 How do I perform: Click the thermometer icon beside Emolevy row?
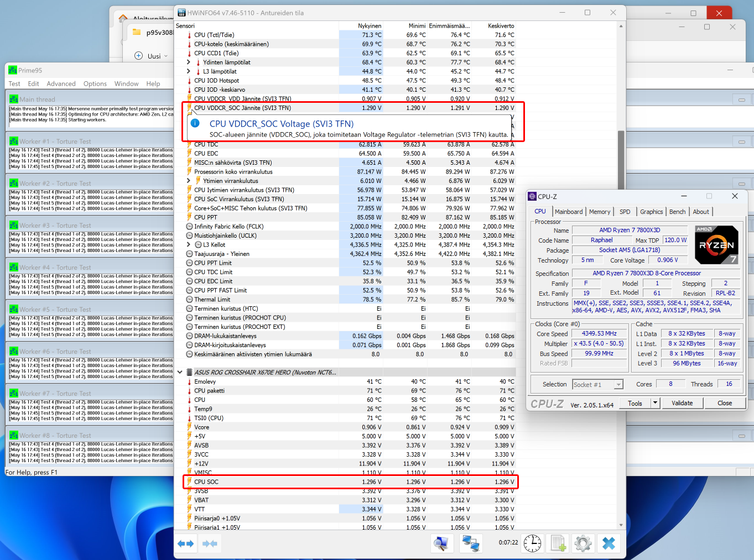189,381
